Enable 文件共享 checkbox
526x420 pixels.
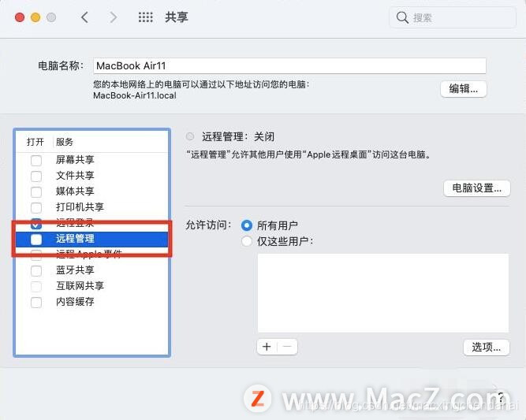point(36,176)
